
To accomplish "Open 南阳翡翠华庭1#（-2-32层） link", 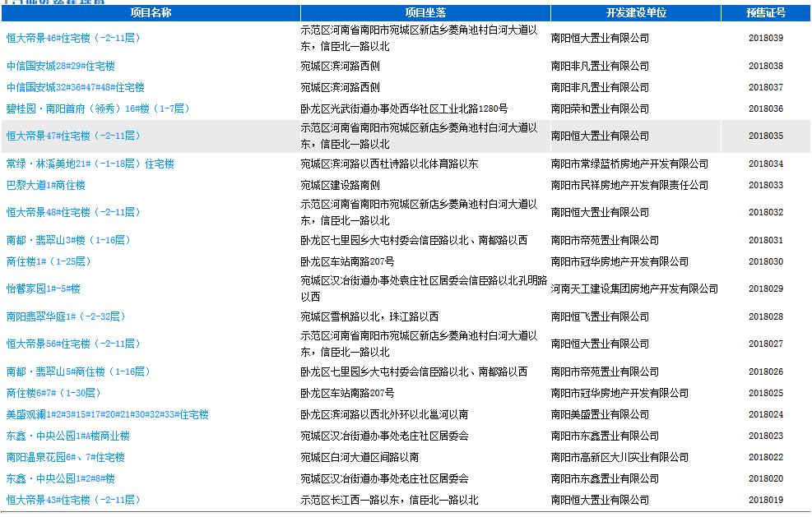I will (66, 316).
